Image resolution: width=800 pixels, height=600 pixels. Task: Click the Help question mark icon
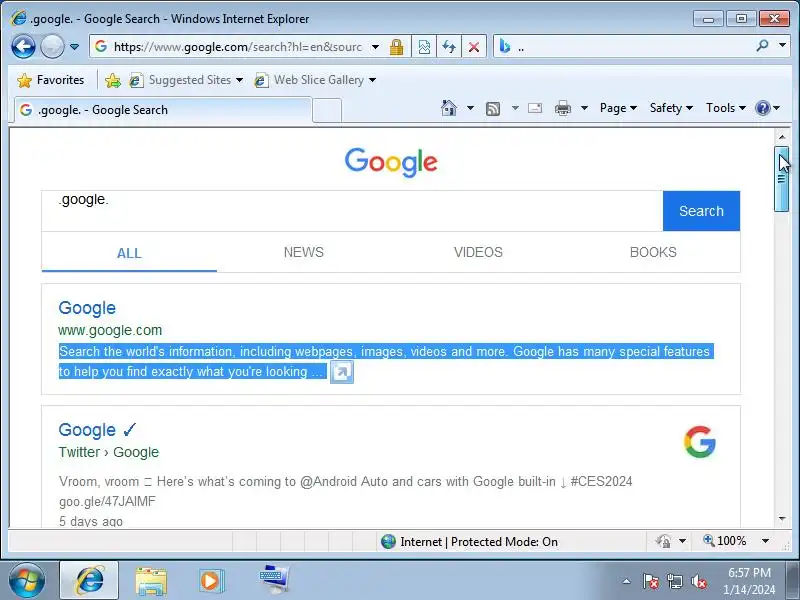click(763, 108)
